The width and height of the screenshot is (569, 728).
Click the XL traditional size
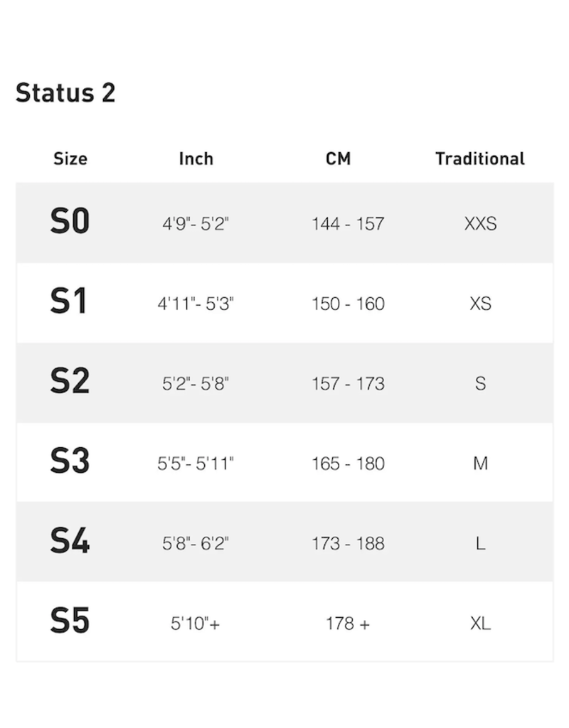coord(480,623)
